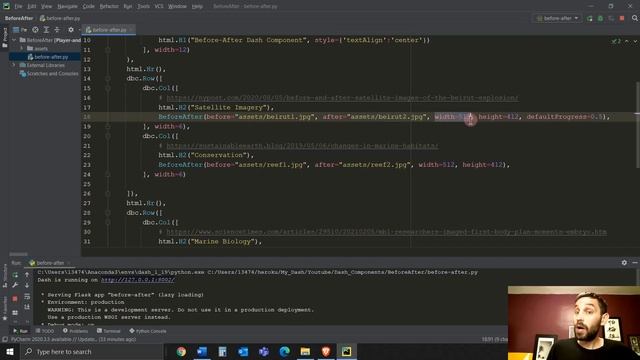Select Scratches and Consoles
This screenshot has width=640, height=360.
49,74
